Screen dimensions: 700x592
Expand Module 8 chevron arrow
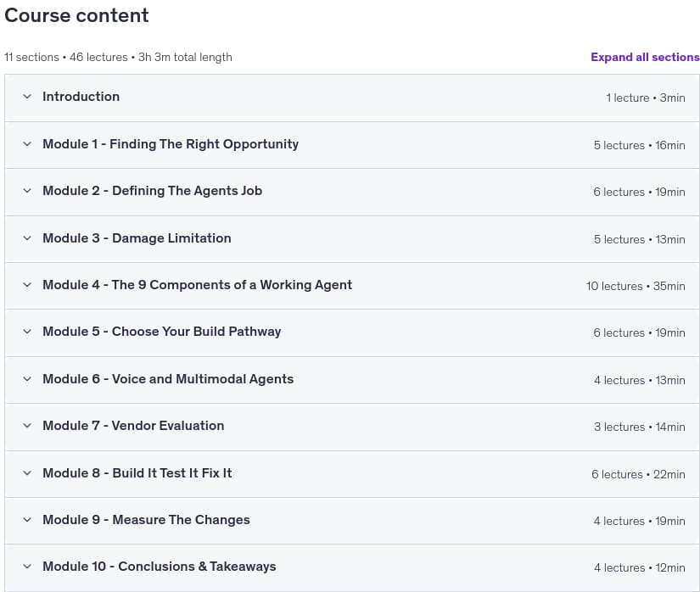[x=27, y=473]
